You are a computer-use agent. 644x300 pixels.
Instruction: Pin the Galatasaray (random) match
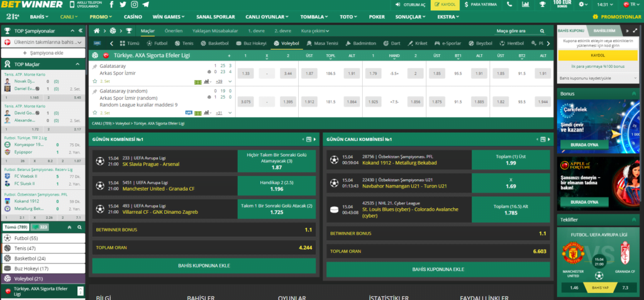[95, 91]
